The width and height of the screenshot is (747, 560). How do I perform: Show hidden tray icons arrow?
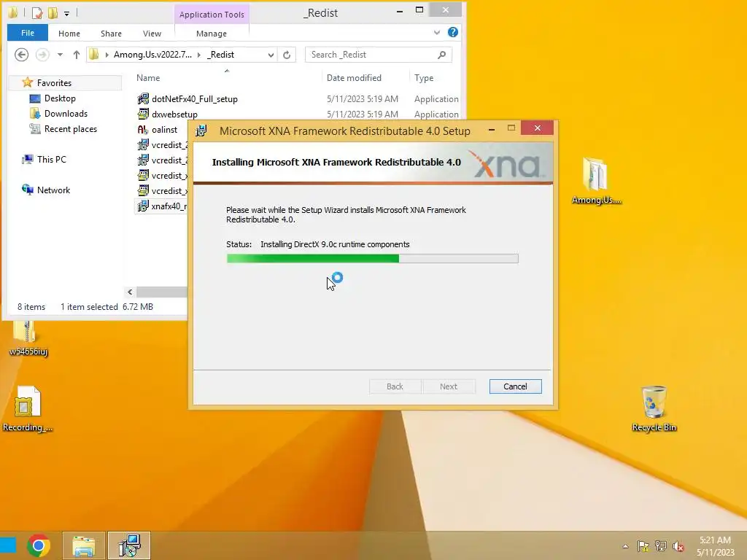pos(625,546)
